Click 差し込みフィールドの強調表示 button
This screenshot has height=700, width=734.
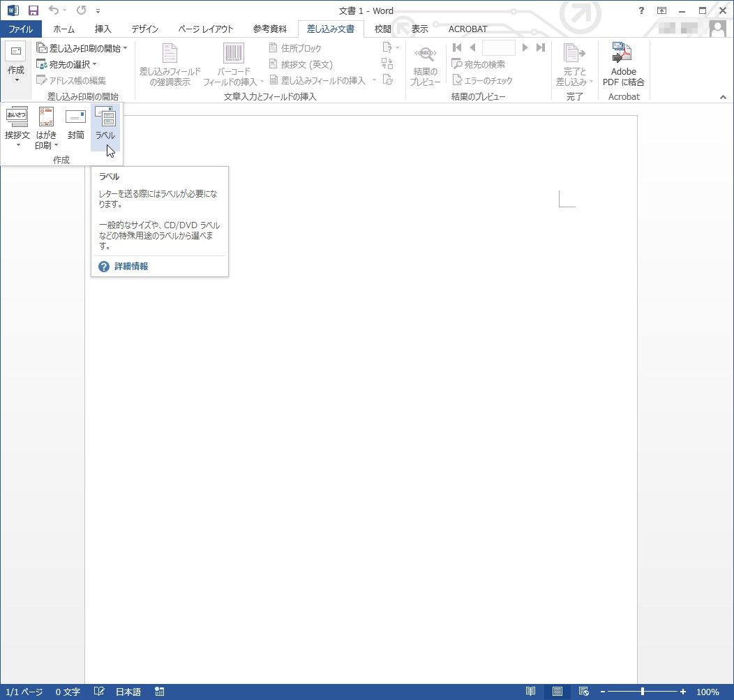170,65
